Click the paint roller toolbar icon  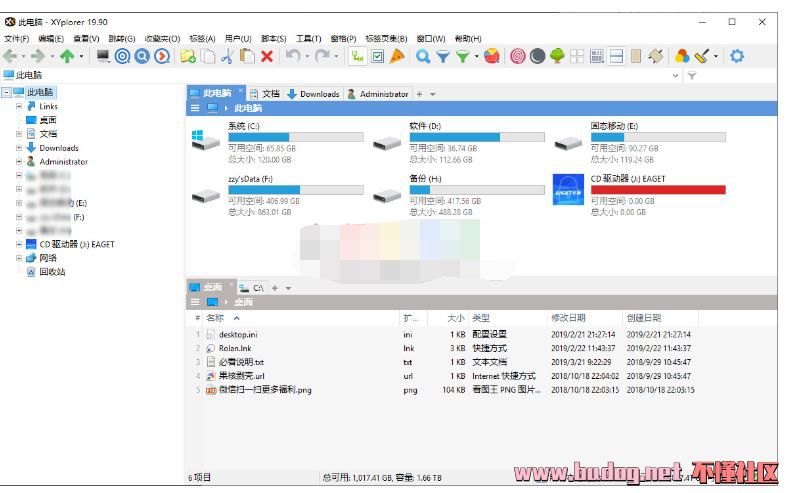702,56
